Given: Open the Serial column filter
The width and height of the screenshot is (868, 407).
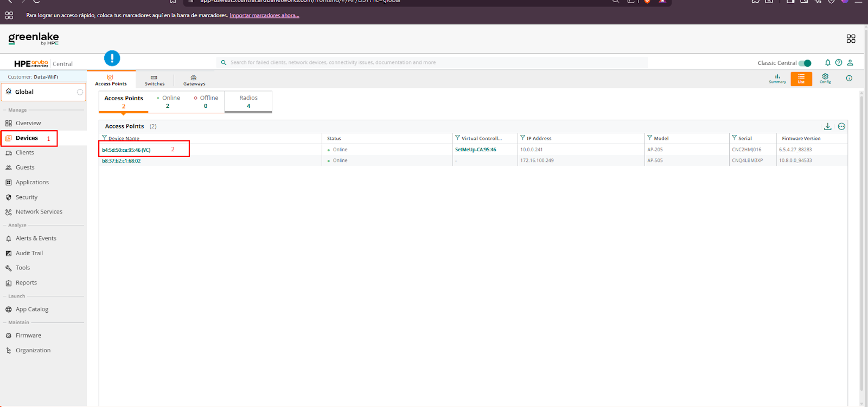Looking at the screenshot, I should [x=735, y=138].
